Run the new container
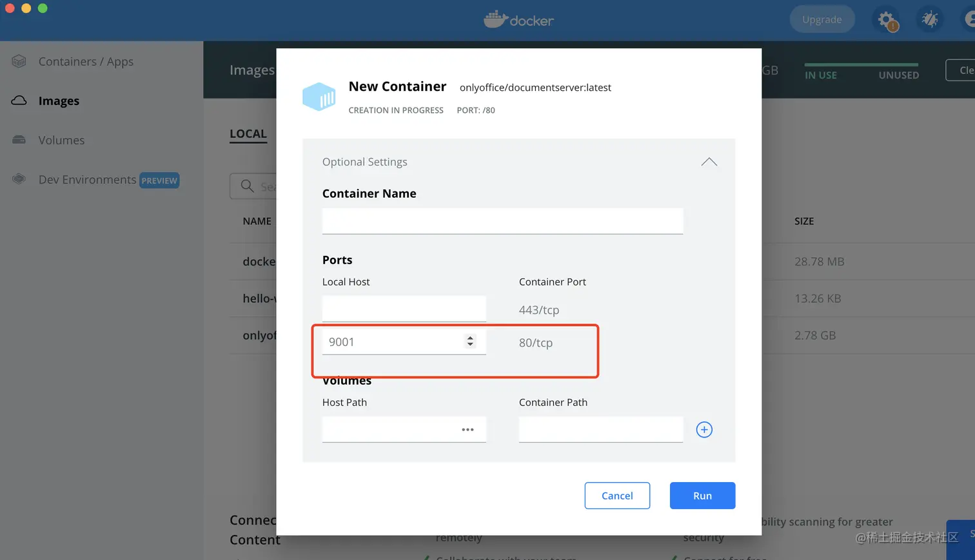Screen dimensions: 975x560 pyautogui.click(x=702, y=496)
